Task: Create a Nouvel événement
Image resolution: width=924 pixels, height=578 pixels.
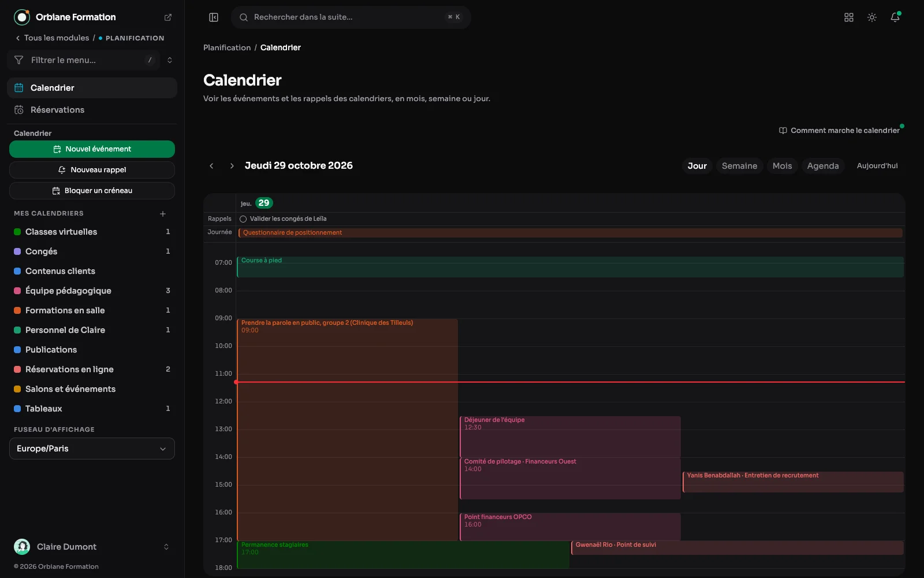Action: pos(92,149)
